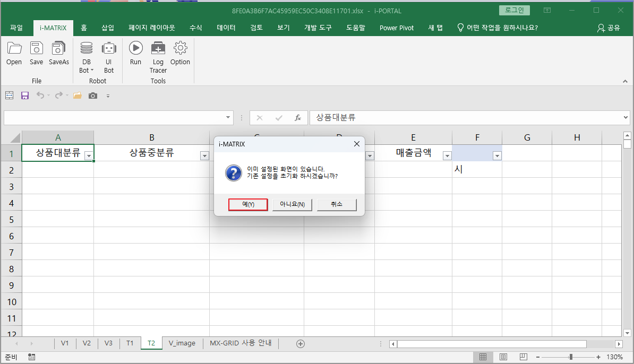Expand the Name Box dropdown

tap(228, 118)
